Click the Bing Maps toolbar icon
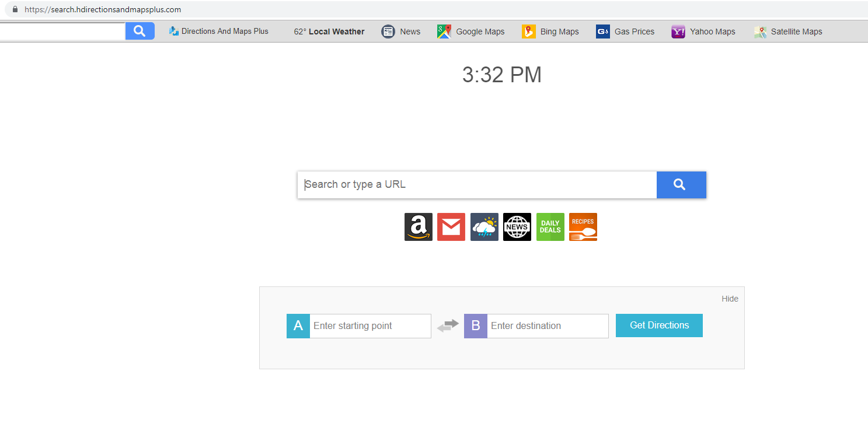Viewport: 868px width, 434px height. point(529,32)
